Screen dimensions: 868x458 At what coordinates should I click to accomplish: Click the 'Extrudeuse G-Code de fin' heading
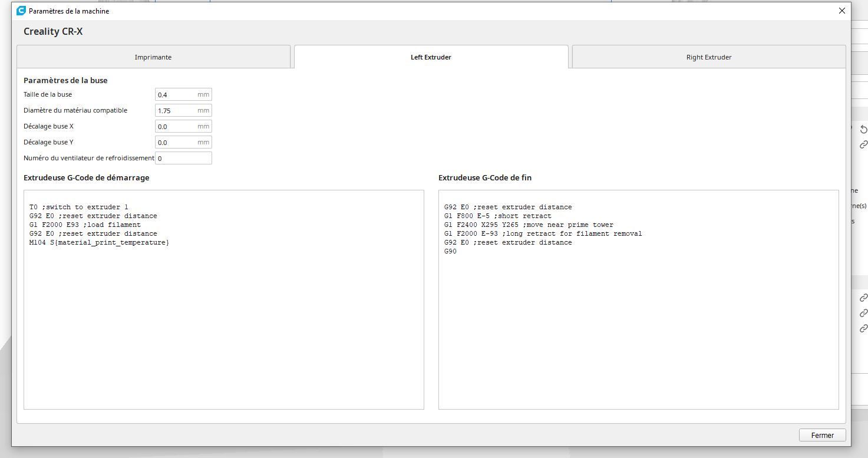[x=485, y=177]
